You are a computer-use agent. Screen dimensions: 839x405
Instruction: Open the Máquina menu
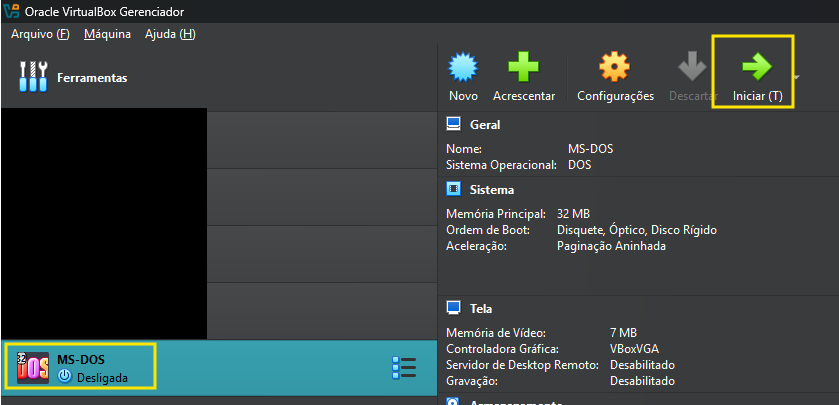pos(107,34)
